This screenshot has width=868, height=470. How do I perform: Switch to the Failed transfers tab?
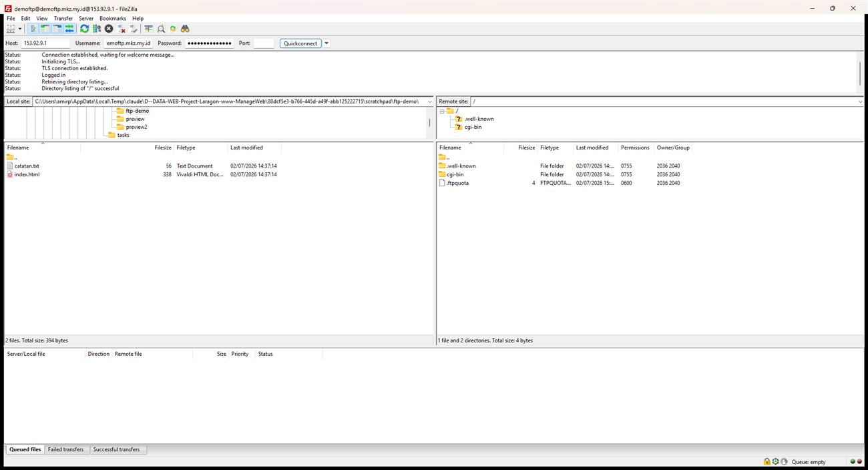tap(66, 449)
